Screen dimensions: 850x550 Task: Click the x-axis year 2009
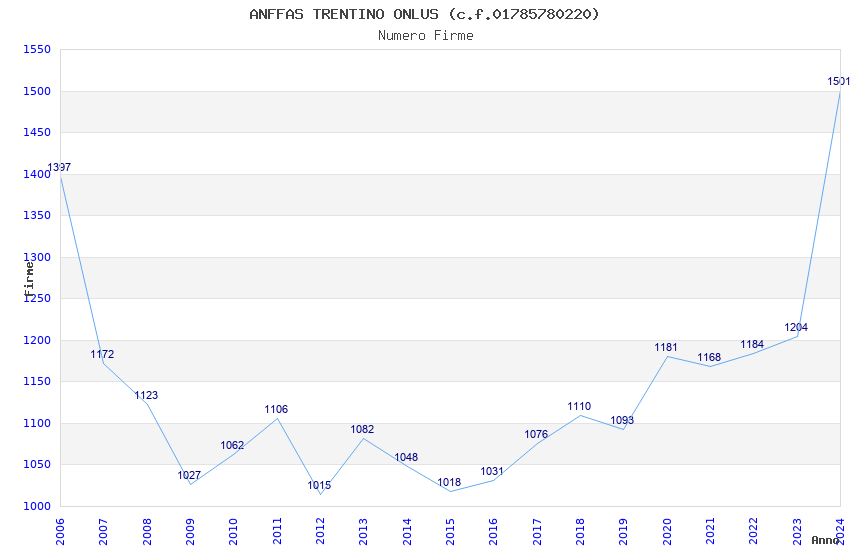(x=190, y=532)
